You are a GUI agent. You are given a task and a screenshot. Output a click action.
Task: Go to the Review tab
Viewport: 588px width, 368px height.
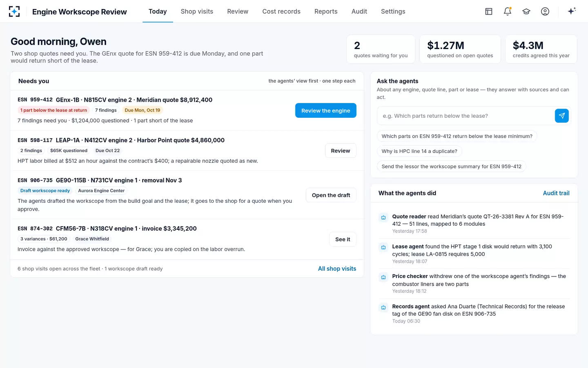(x=238, y=11)
